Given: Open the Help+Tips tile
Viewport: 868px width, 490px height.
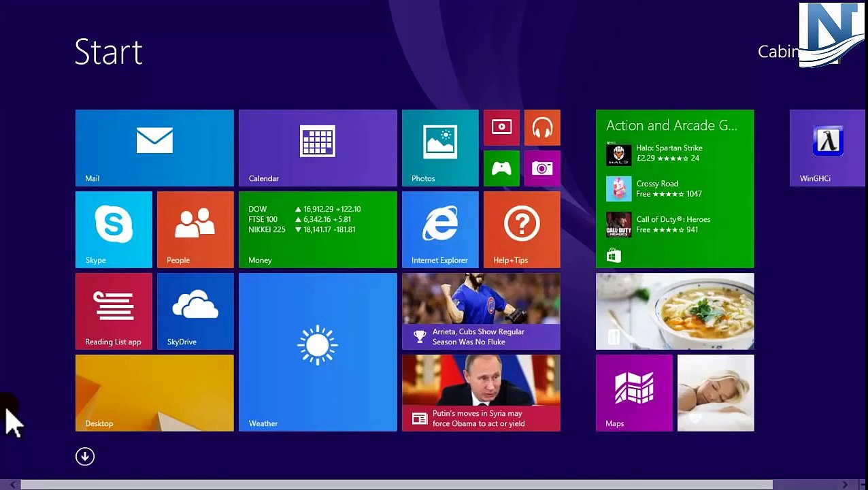Looking at the screenshot, I should 522,229.
